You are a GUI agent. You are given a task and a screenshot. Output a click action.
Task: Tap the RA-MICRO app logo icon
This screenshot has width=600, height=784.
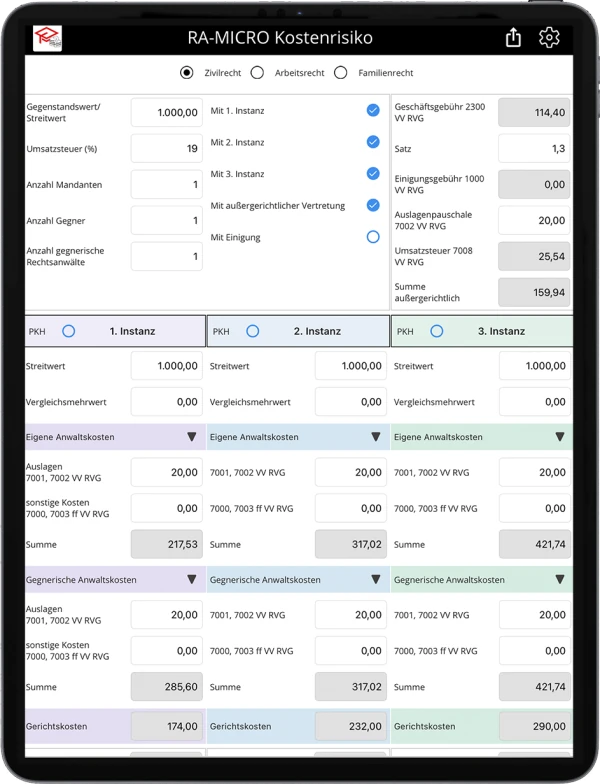pos(48,38)
